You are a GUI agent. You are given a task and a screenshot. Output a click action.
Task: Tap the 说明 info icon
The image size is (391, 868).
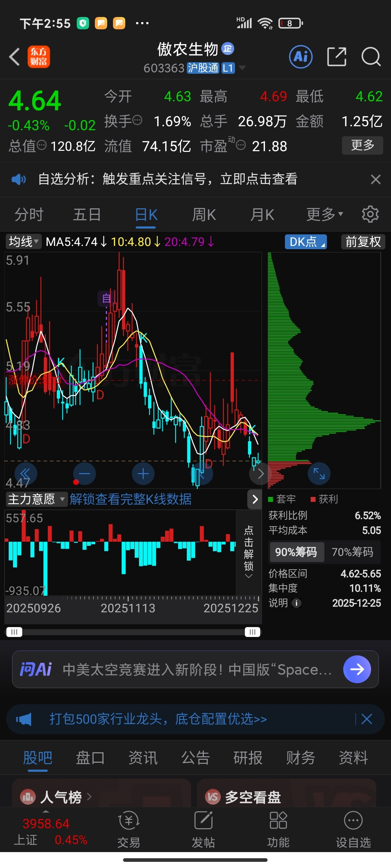297,603
